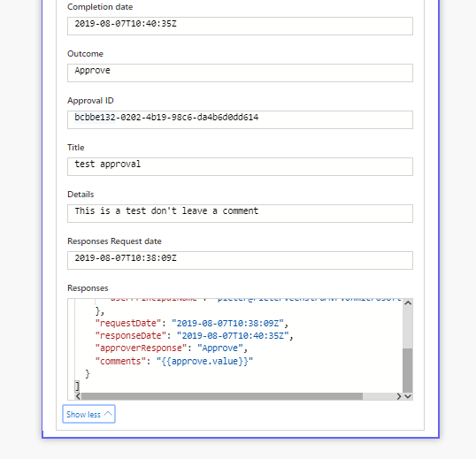Click the Approval ID value field

coord(240,119)
